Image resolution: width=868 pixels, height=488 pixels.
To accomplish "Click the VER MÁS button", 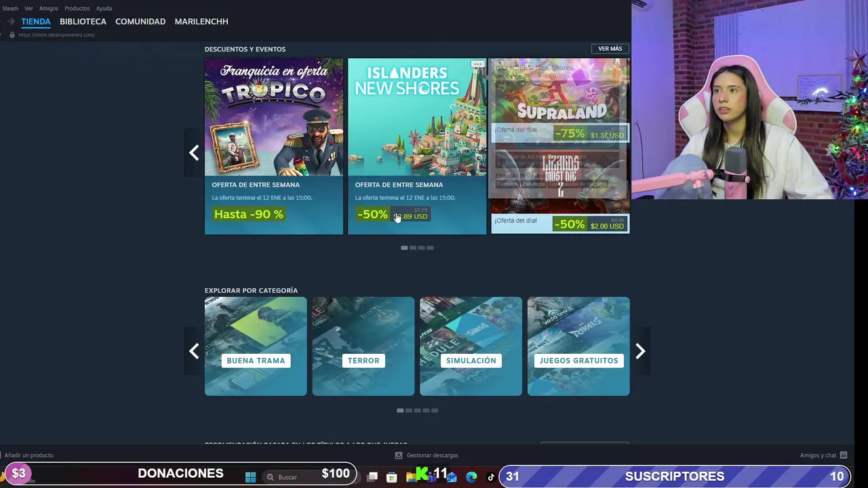I will (610, 49).
